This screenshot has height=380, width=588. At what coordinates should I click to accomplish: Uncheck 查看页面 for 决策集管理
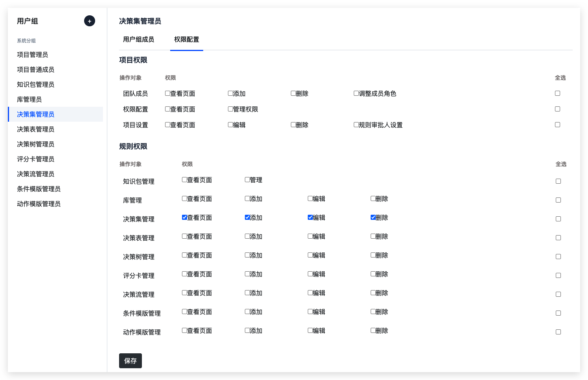click(185, 217)
